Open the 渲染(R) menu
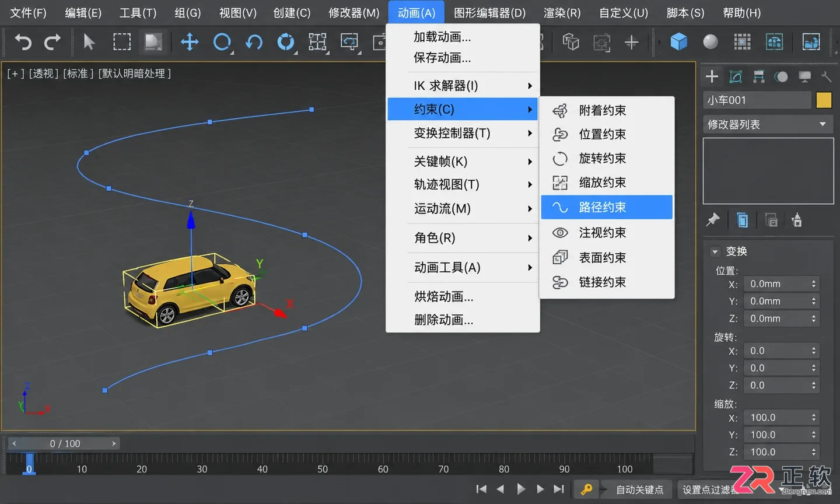The height and width of the screenshot is (504, 840). click(x=562, y=13)
